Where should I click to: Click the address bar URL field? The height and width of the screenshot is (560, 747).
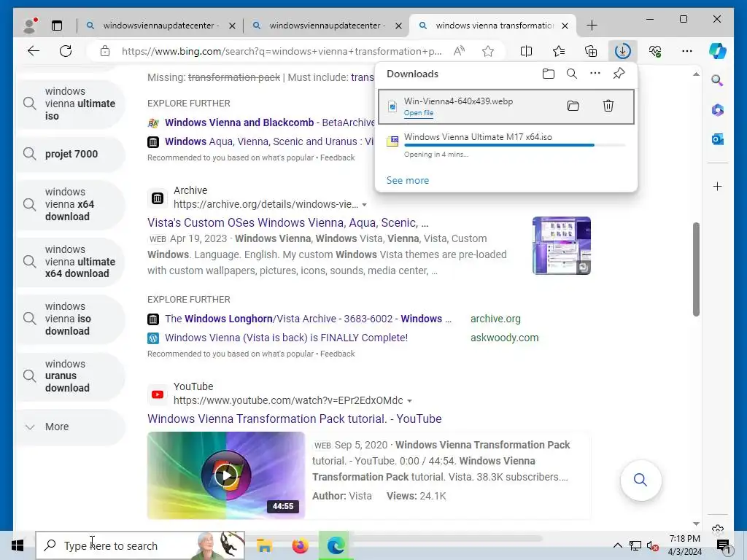pyautogui.click(x=281, y=51)
